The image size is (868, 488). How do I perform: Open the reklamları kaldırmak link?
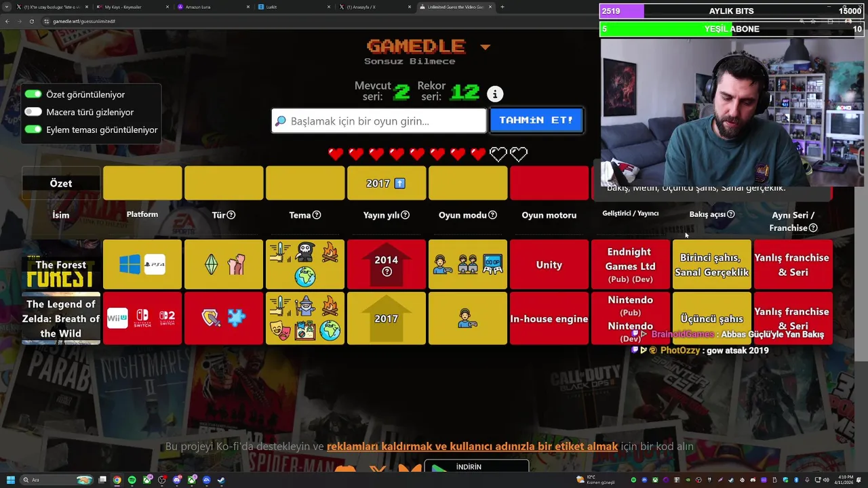click(x=472, y=447)
